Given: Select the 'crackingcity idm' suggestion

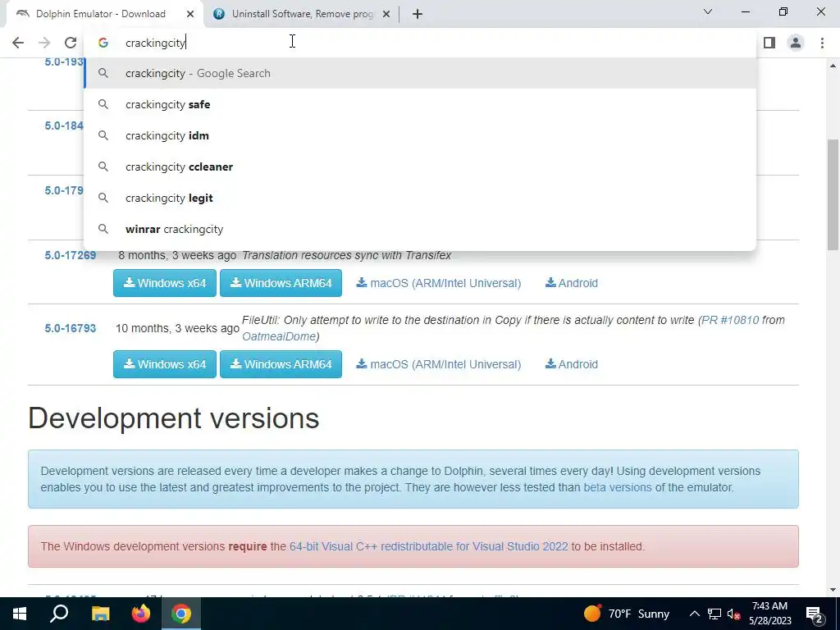Looking at the screenshot, I should coord(420,135).
